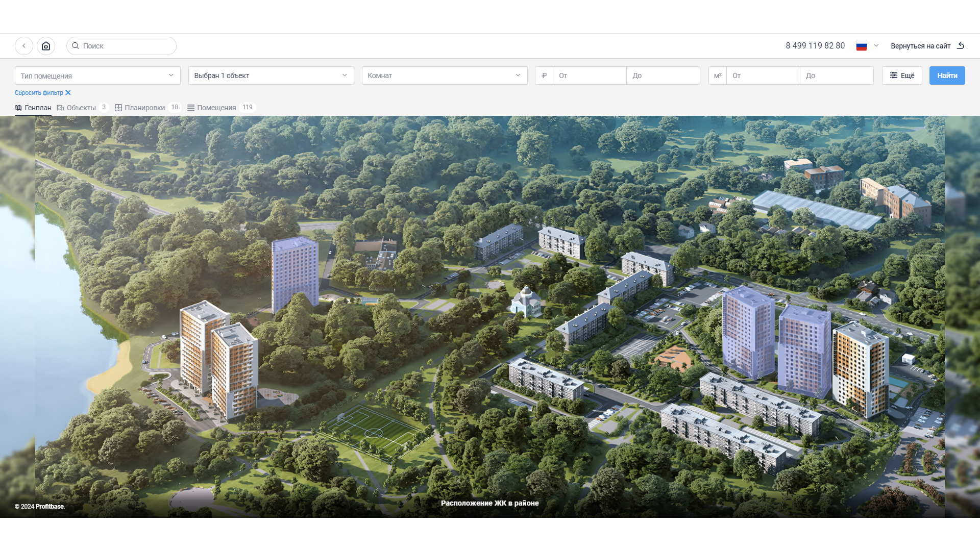Open the Помещения tab

point(221,108)
